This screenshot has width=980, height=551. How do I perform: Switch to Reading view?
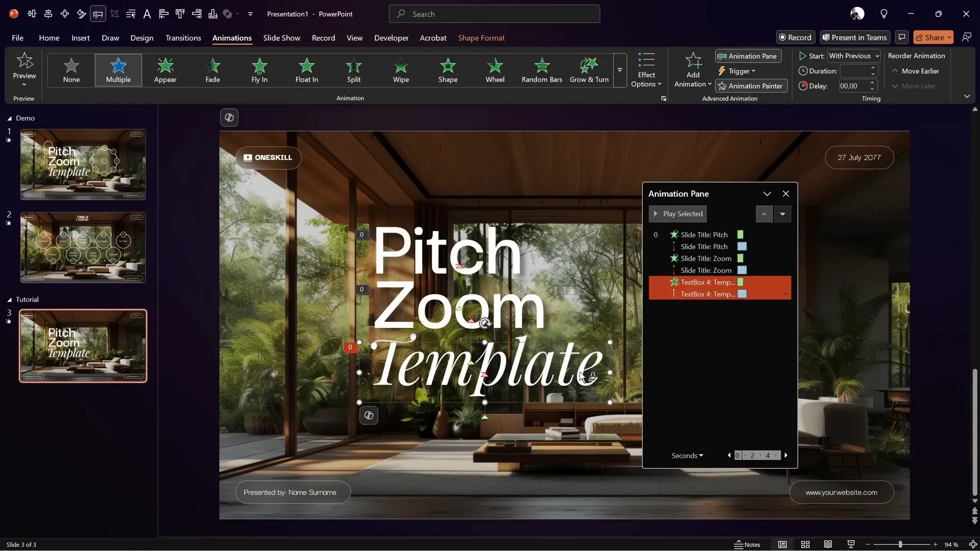828,544
